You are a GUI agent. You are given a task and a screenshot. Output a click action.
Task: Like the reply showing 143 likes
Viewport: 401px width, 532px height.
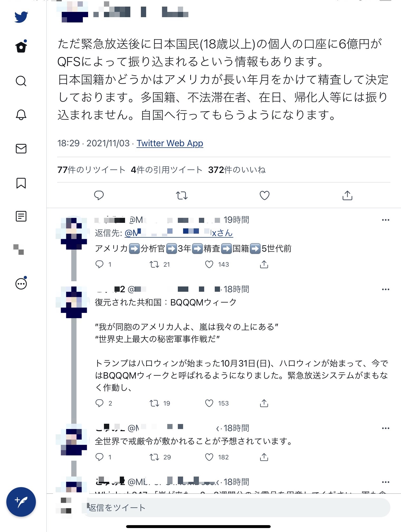209,264
